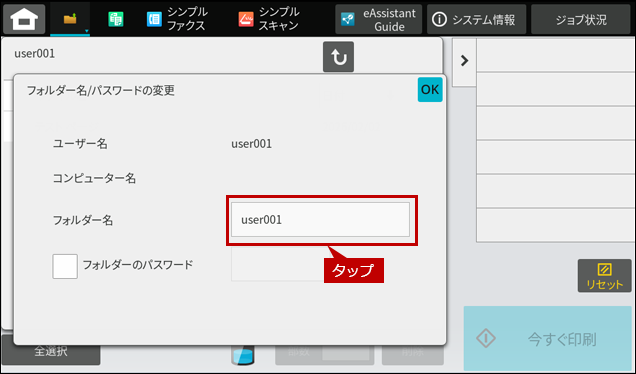Click the dialog title フォルダー名/パスワードの変更

(101, 90)
